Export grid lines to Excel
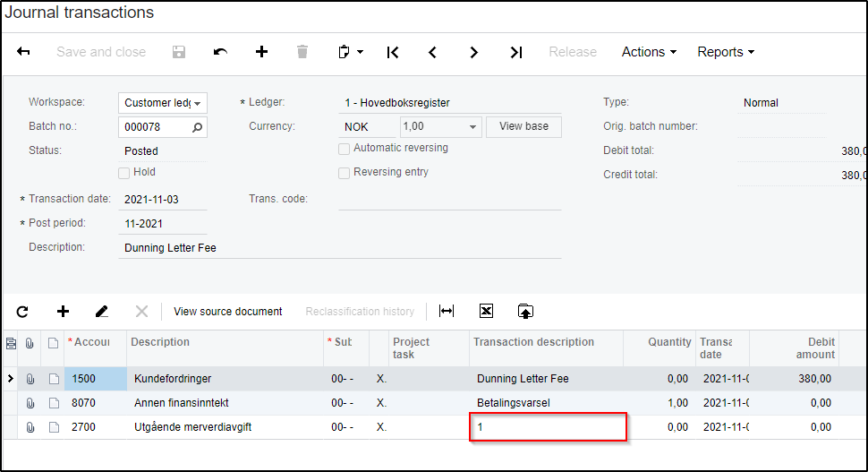868x472 pixels. click(486, 312)
